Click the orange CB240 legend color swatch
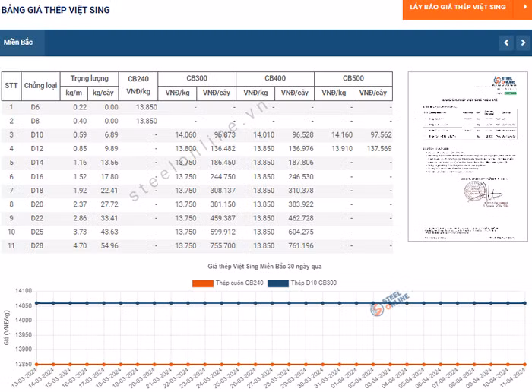This screenshot has width=532, height=392. 202,283
